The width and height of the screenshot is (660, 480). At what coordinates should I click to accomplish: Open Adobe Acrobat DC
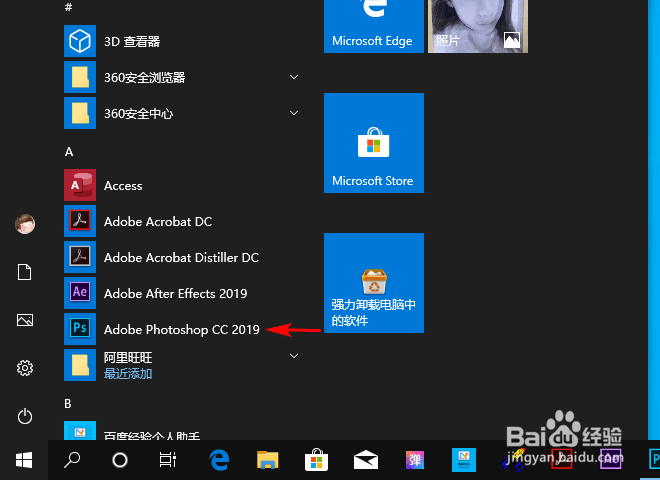click(181, 221)
